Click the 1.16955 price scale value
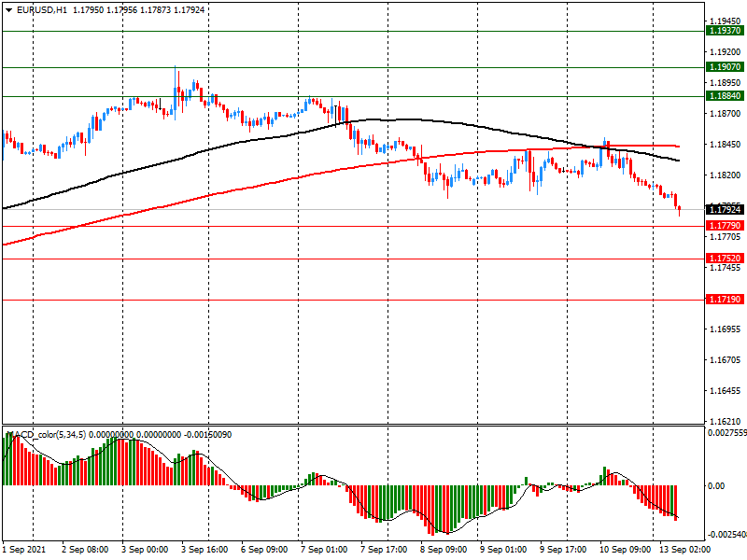This screenshot has width=747, height=560. 726,329
